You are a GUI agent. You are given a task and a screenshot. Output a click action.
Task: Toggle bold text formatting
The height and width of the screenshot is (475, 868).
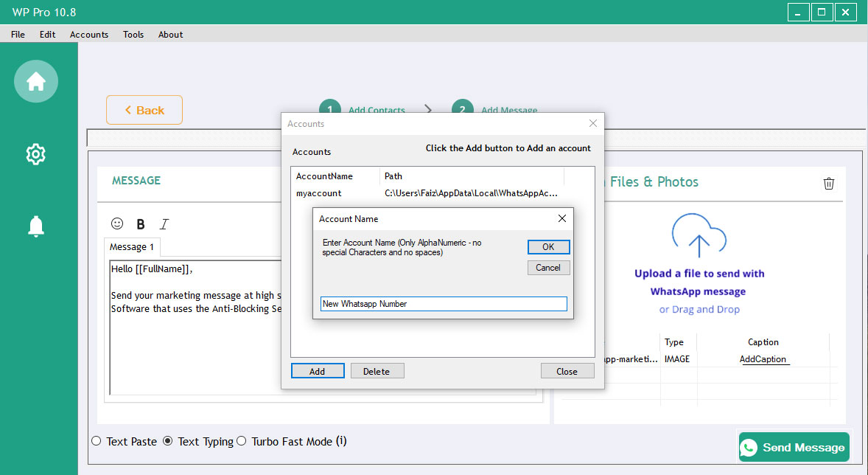(141, 224)
